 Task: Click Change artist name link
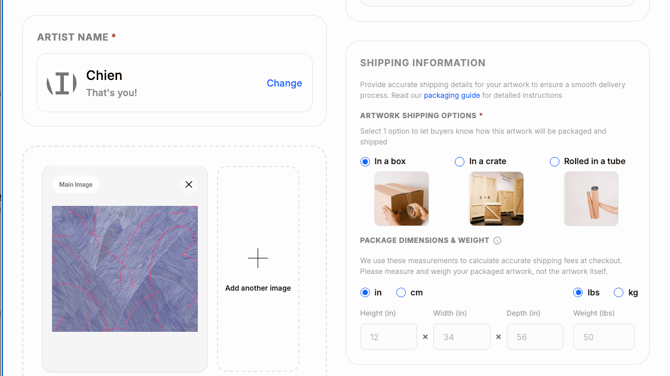click(x=284, y=83)
